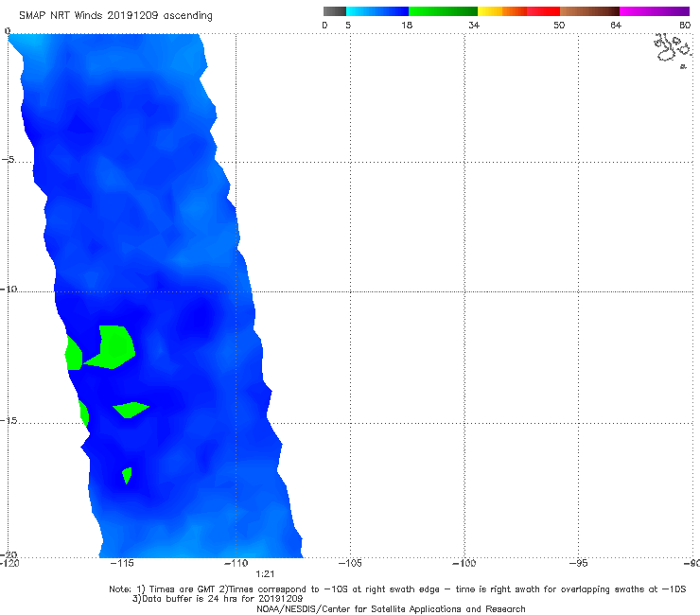Click the green segment of the color bar
700x615 pixels.
tap(443, 11)
